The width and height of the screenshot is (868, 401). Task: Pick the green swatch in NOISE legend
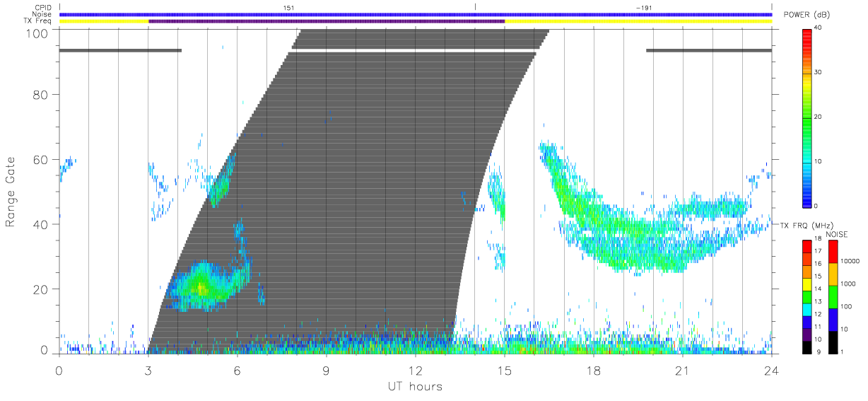[833, 296]
